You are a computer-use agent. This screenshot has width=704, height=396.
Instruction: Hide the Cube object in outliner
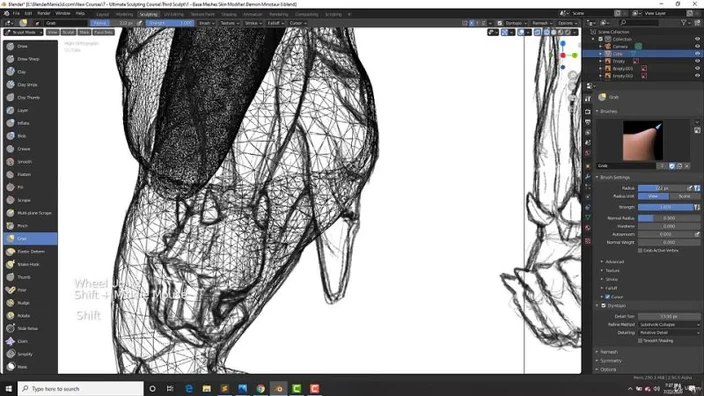tap(697, 53)
